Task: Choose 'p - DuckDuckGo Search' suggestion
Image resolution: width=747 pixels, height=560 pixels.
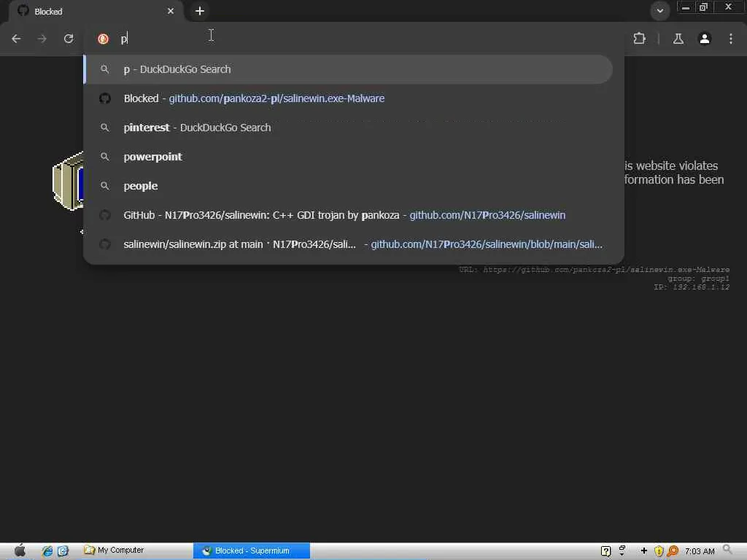Action: 348,69
